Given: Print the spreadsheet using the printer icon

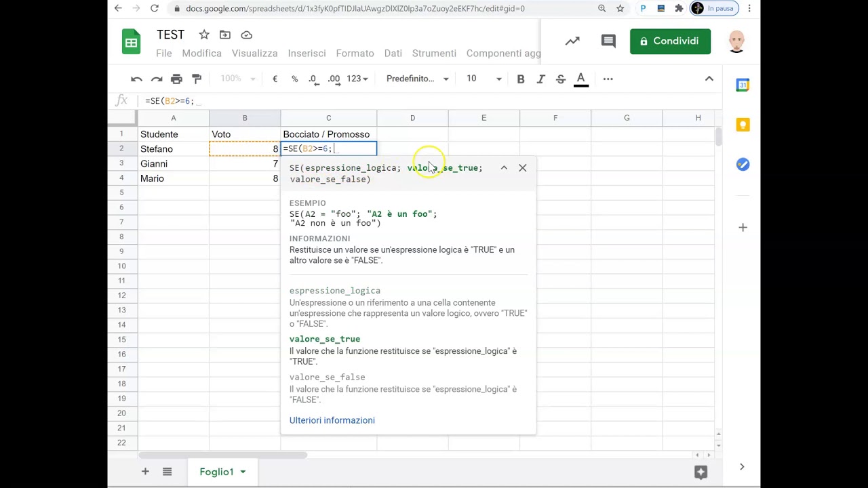Looking at the screenshot, I should [176, 79].
